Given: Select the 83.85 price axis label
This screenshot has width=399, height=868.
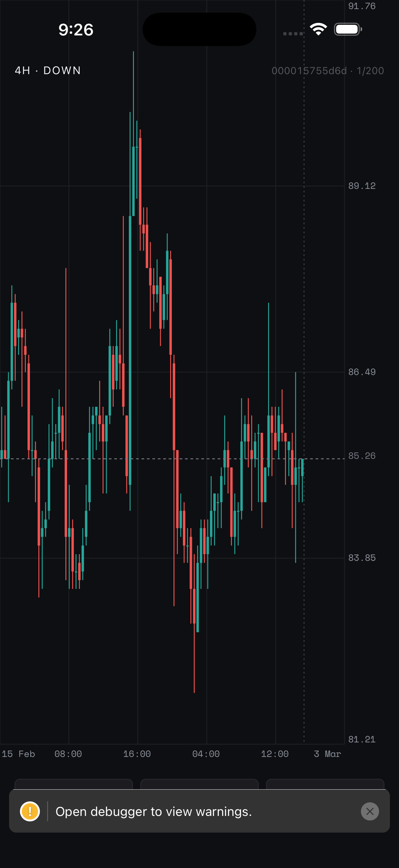Looking at the screenshot, I should 362,558.
